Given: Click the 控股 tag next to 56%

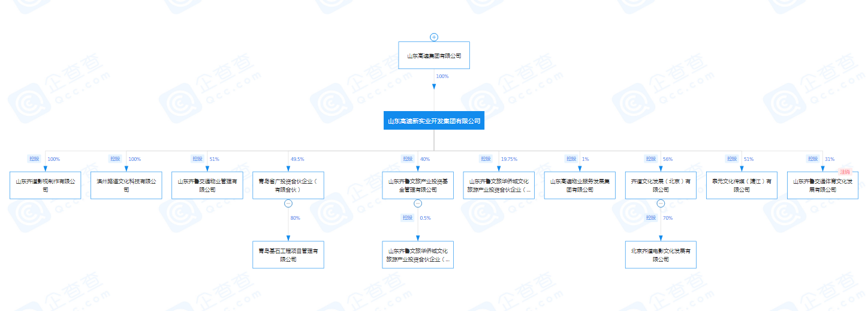Looking at the screenshot, I should [x=650, y=159].
